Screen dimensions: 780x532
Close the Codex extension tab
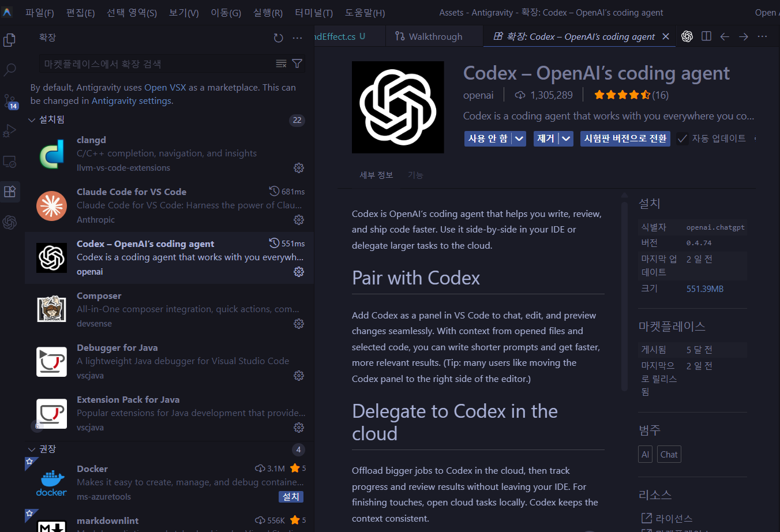pyautogui.click(x=666, y=36)
